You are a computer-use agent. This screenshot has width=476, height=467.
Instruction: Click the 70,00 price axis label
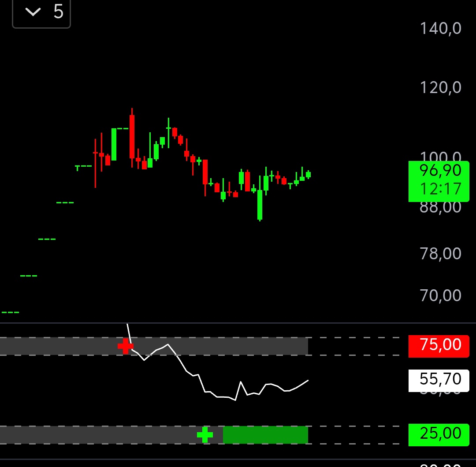(x=440, y=295)
